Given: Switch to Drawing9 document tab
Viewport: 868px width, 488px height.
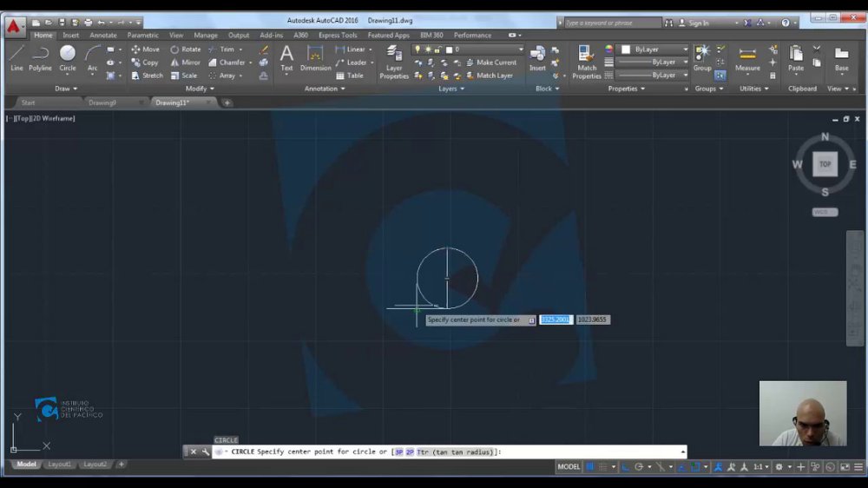Looking at the screenshot, I should pos(102,102).
